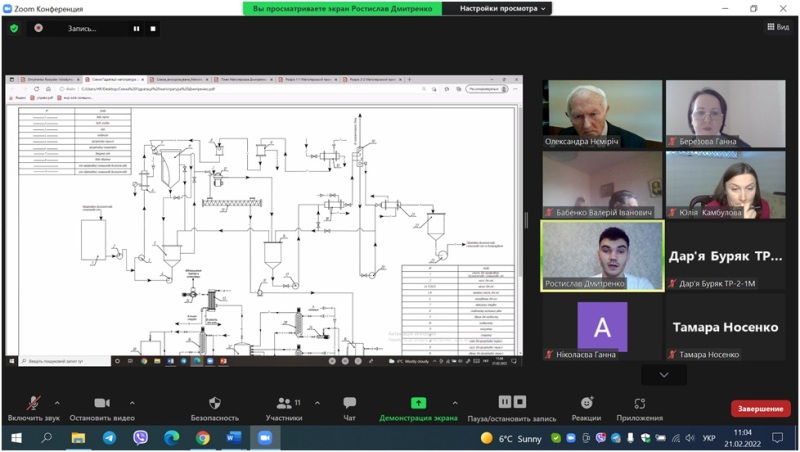
Task: Pause recording in bottom Zoom toolbar
Action: coord(505,402)
